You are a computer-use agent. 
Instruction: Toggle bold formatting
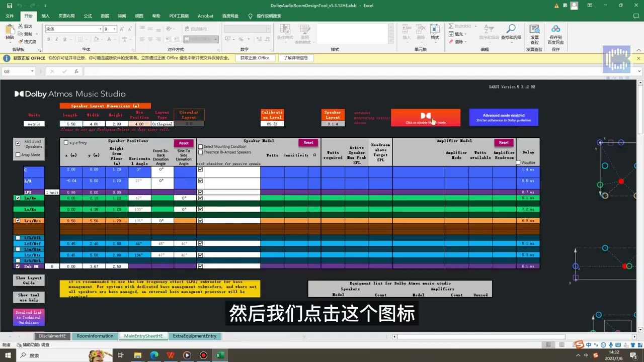(49, 39)
